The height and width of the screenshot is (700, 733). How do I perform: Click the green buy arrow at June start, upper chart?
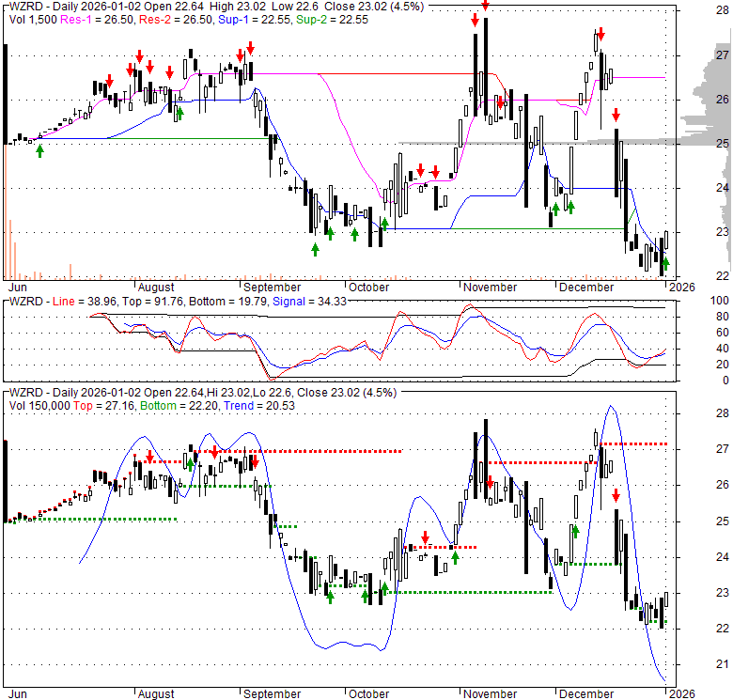(39, 151)
